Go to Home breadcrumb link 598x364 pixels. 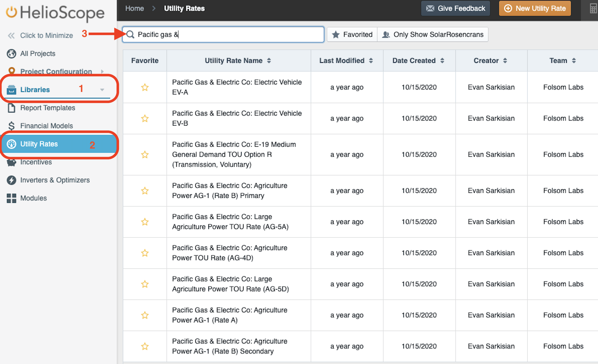[134, 8]
